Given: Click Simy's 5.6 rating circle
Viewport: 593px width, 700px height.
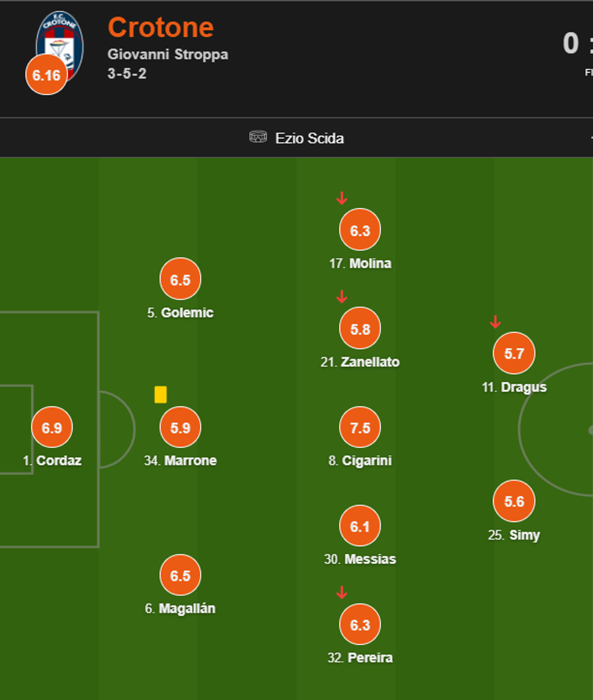Looking at the screenshot, I should tap(514, 501).
